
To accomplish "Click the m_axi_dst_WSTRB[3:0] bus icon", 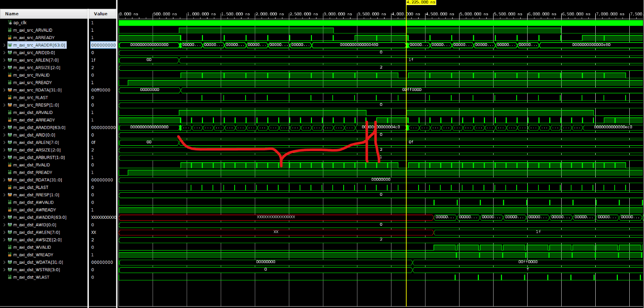I will pyautogui.click(x=10, y=270).
